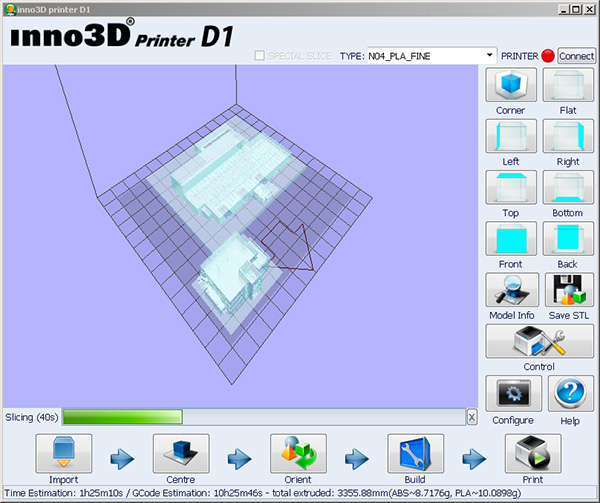This screenshot has width=600, height=503.
Task: Close the inno3D printer D1 window
Action: pos(590,10)
